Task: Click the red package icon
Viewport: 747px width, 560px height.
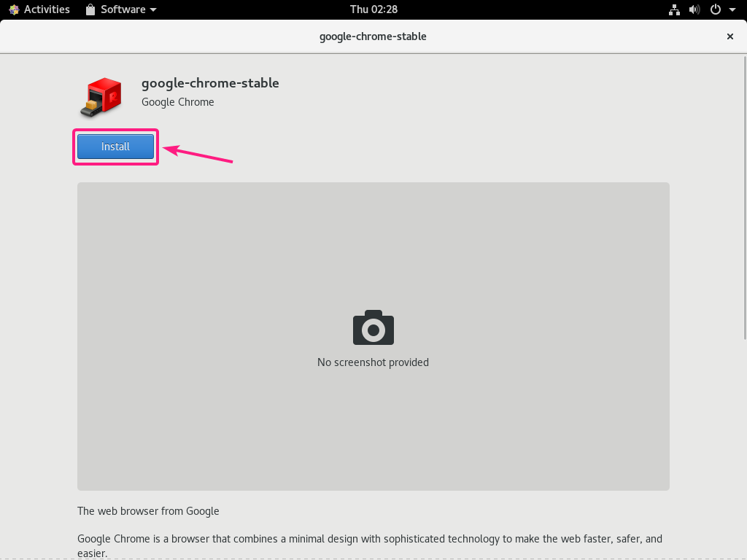Action: pos(101,97)
